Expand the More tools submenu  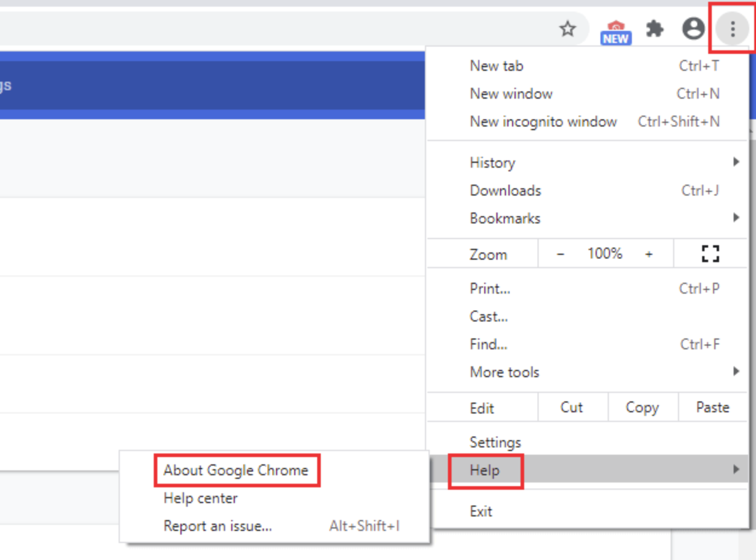point(587,372)
